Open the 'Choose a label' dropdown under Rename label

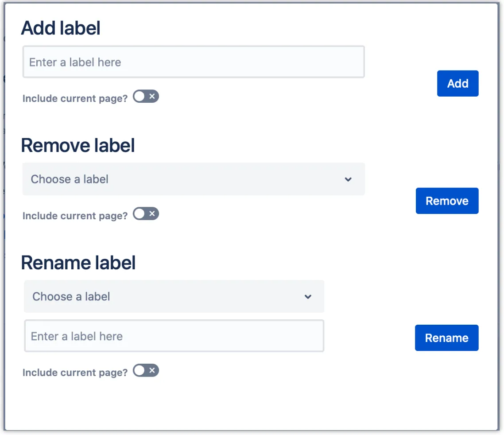[174, 296]
